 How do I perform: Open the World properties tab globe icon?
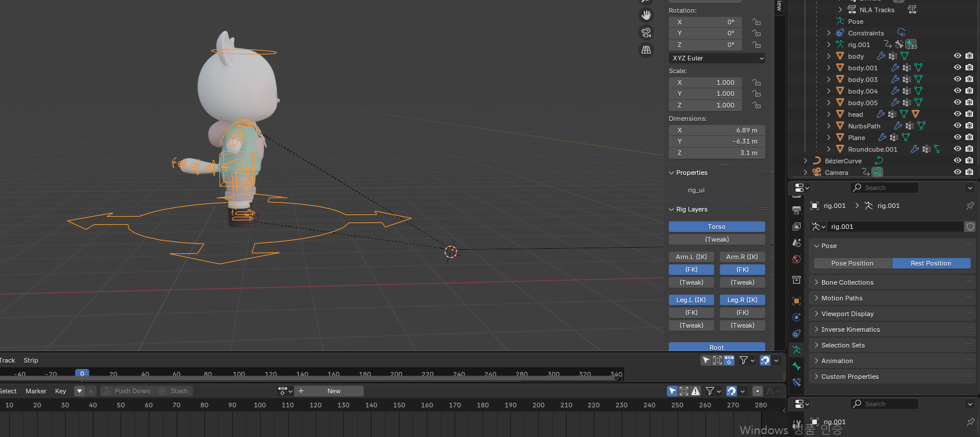(x=797, y=259)
